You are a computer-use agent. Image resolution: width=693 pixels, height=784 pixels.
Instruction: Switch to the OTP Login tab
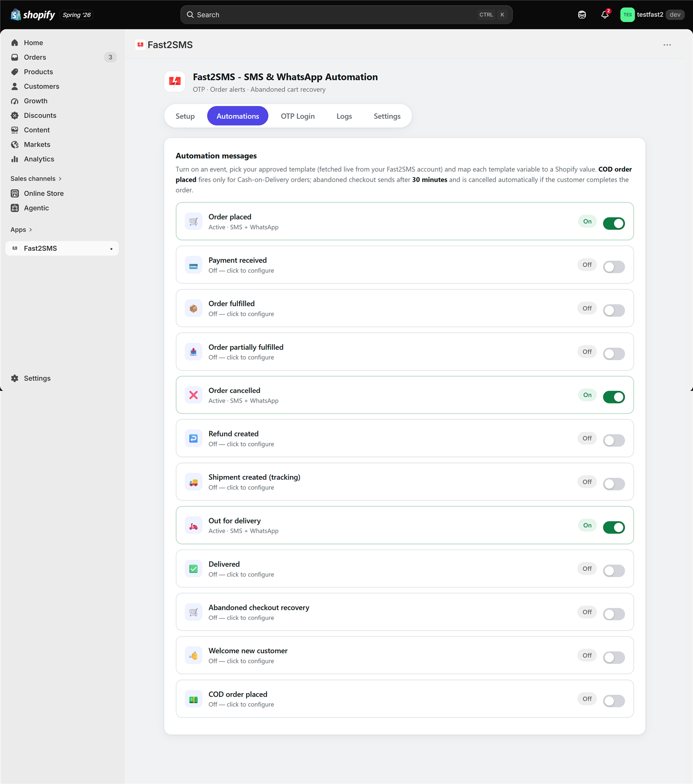298,116
